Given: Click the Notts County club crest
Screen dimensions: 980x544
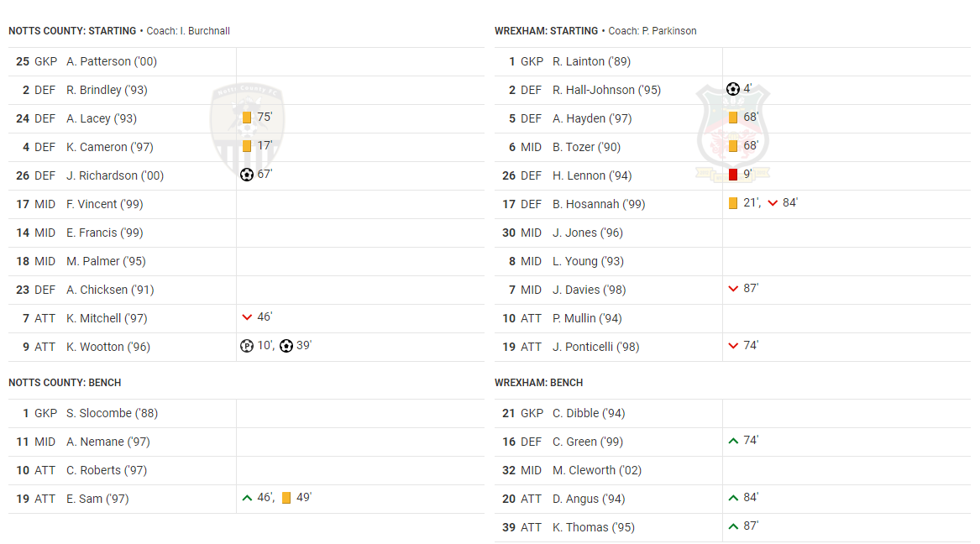Looking at the screenshot, I should tap(247, 130).
